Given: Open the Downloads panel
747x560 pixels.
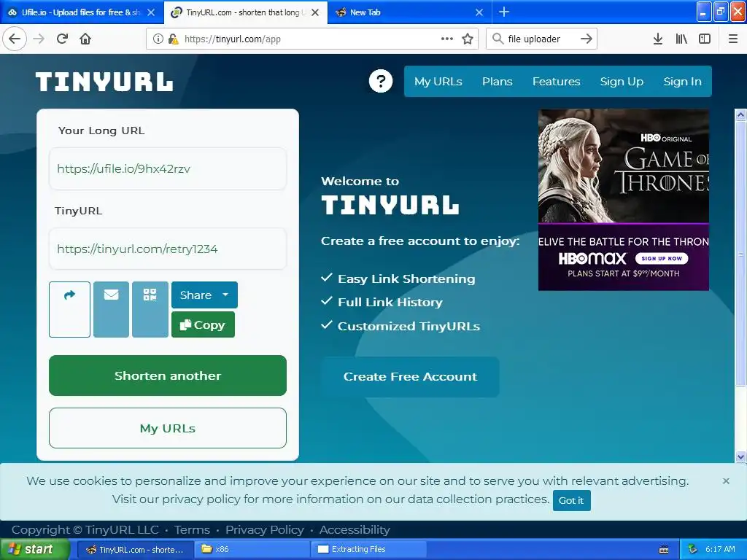Looking at the screenshot, I should [x=658, y=39].
